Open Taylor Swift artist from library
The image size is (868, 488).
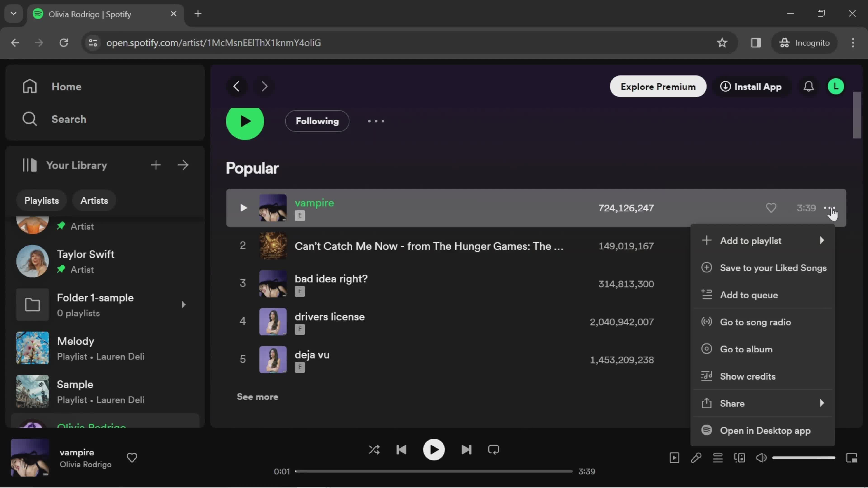point(105,261)
